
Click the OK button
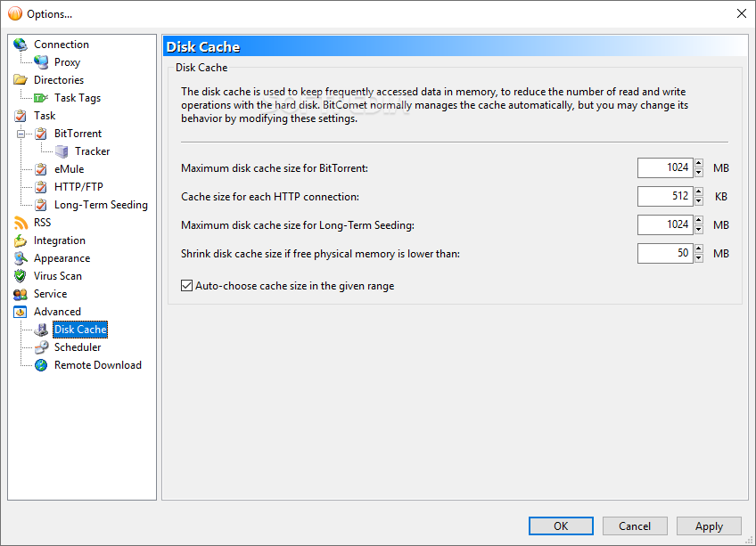(x=561, y=526)
